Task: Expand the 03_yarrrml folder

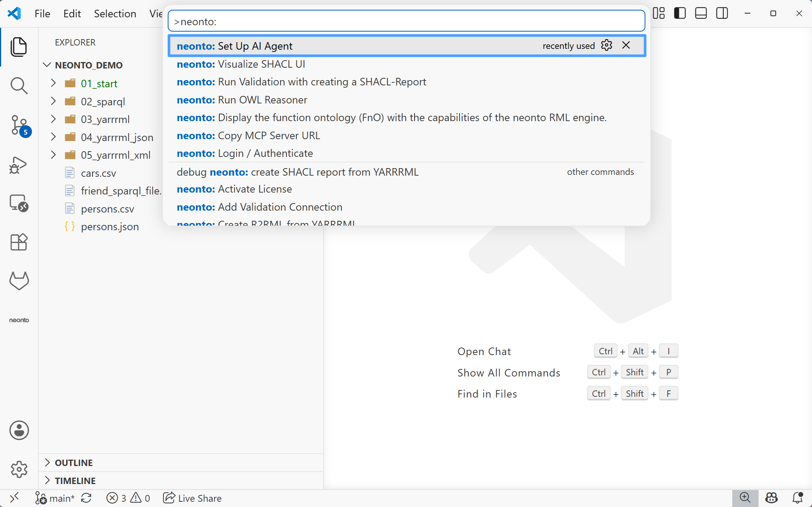Action: pyautogui.click(x=53, y=119)
